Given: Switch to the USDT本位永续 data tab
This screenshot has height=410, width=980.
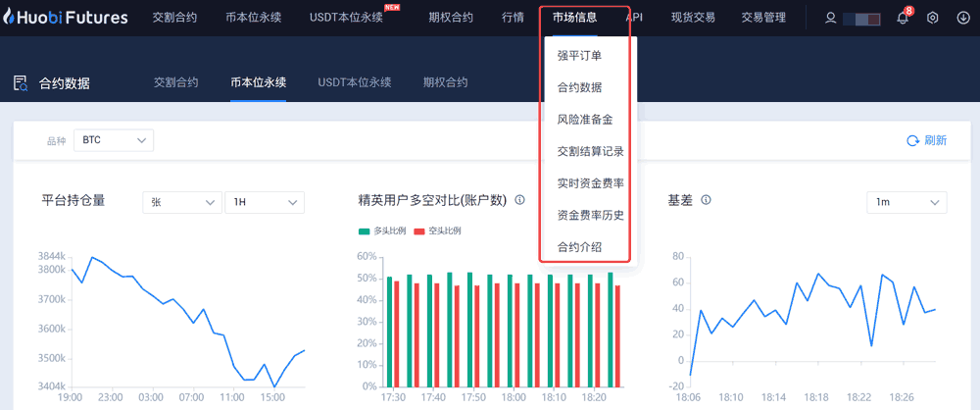Looking at the screenshot, I should coord(354,82).
